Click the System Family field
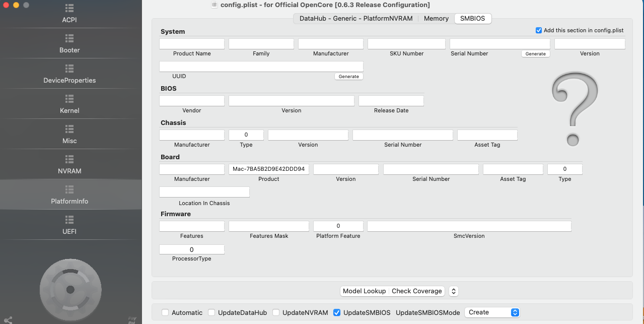The height and width of the screenshot is (324, 644). (261, 44)
